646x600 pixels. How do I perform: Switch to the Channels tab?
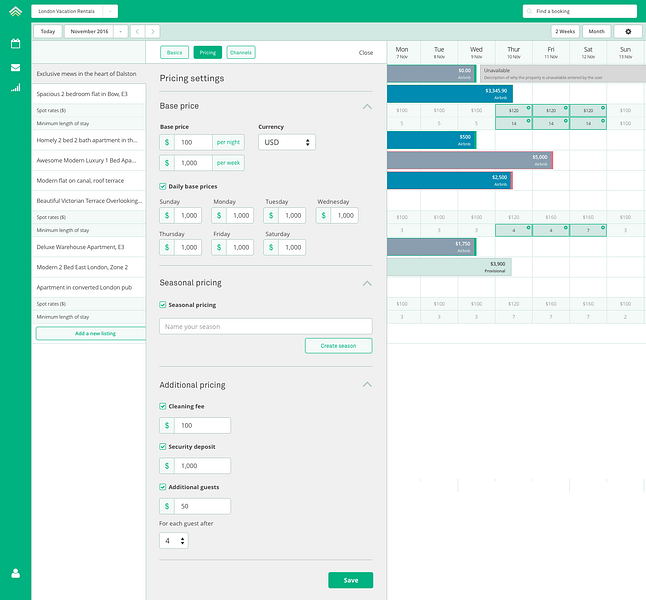[241, 52]
